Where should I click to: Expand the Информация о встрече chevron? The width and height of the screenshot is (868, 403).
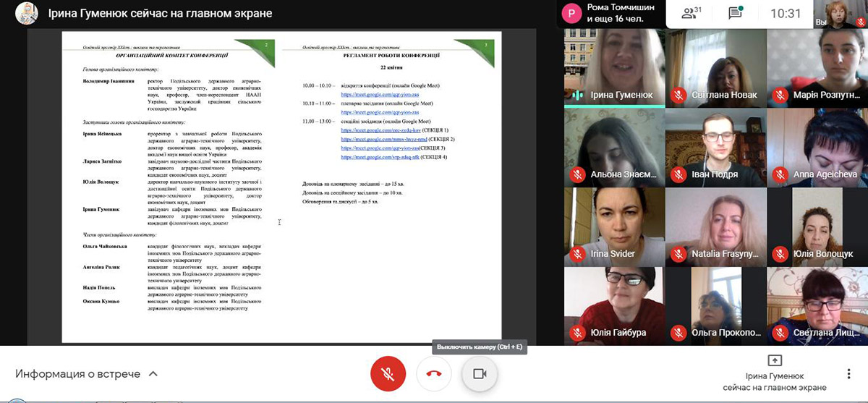click(153, 374)
